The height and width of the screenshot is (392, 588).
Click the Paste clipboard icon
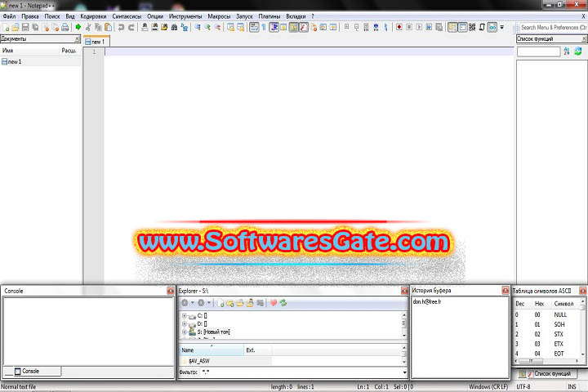108,28
